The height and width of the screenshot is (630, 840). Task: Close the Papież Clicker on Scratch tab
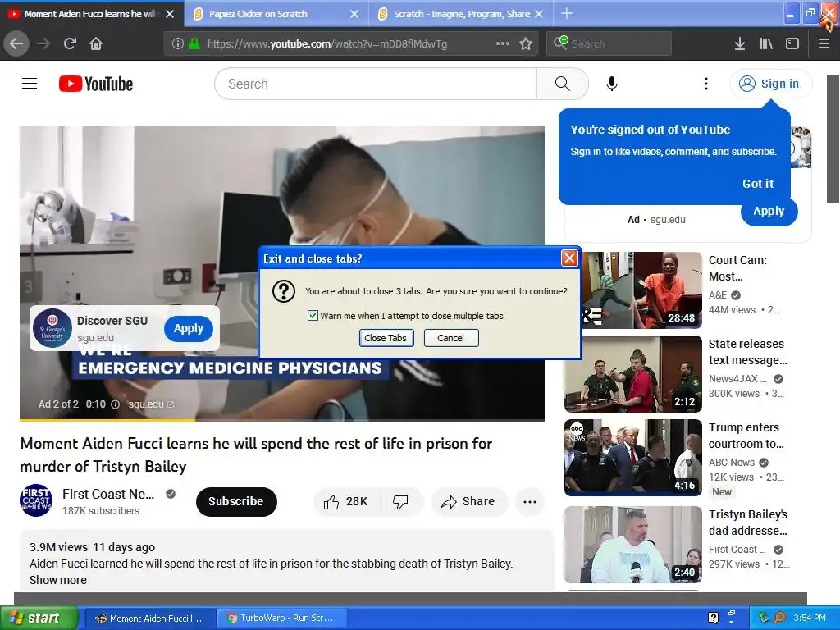tap(354, 14)
